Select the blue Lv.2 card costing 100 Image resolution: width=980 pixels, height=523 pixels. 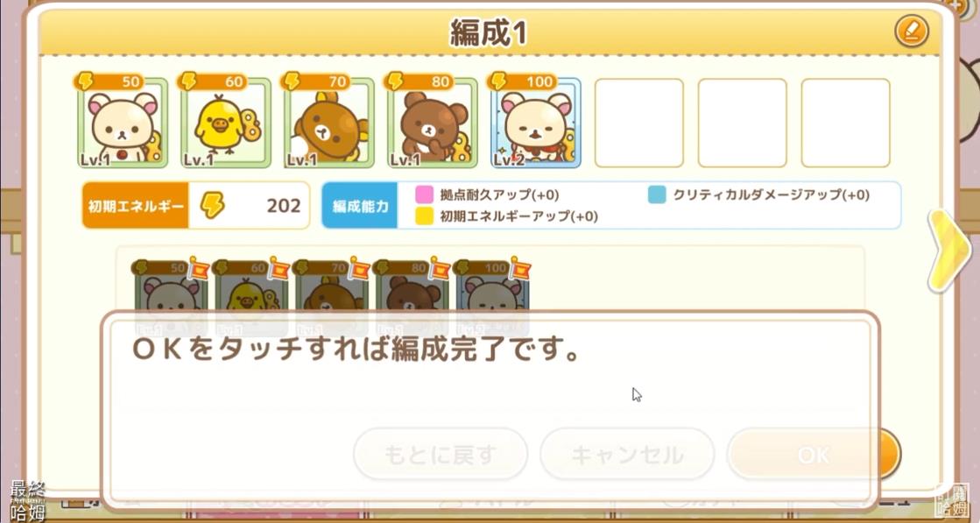coord(536,123)
